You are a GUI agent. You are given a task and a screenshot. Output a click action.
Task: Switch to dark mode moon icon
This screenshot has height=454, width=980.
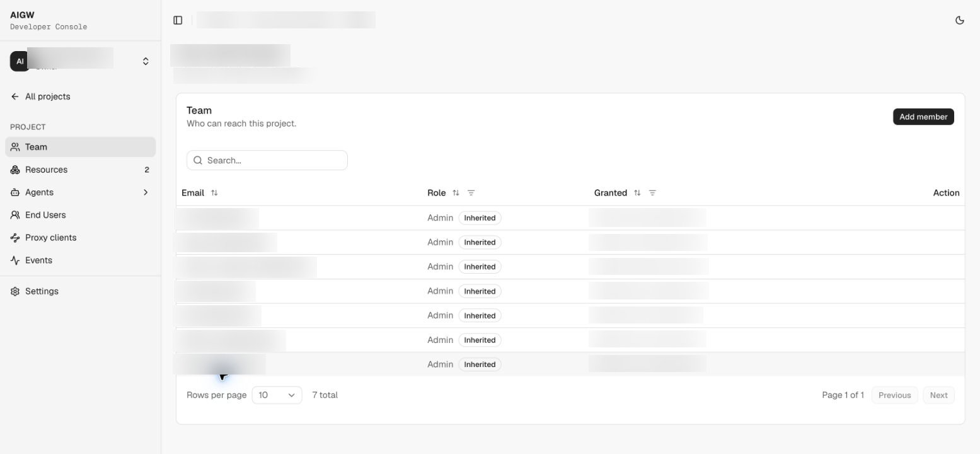(x=960, y=20)
